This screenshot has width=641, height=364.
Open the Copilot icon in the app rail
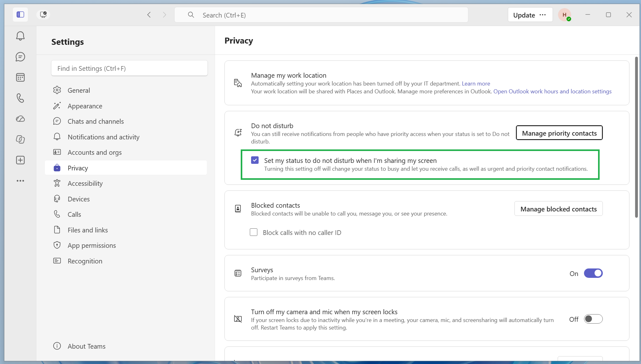coord(20,139)
